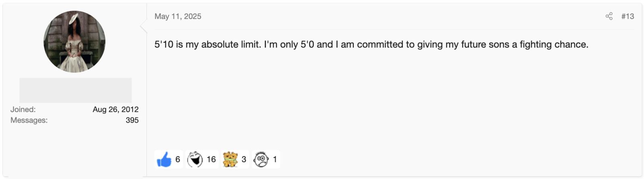The image size is (644, 179).
Task: Click the speech-bubble pointer beside the avatar
Action: [144, 27]
